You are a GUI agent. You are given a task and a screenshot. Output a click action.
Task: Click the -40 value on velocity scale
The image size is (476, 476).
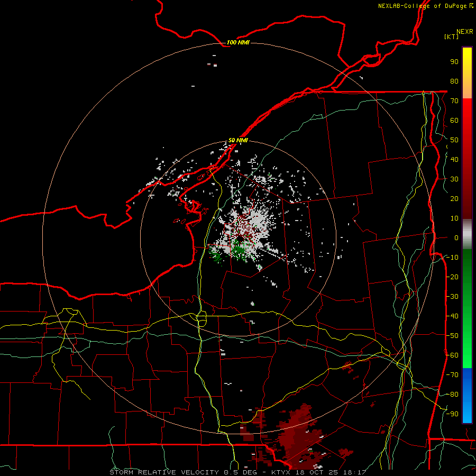coord(452,316)
